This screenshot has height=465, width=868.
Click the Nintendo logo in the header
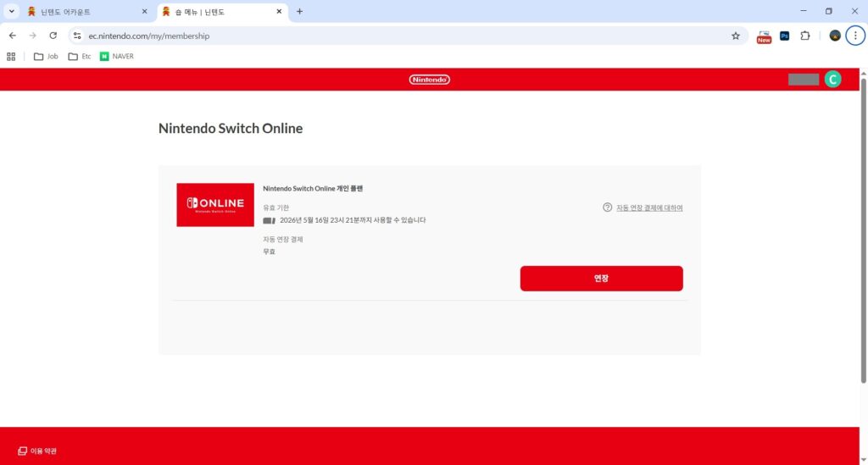click(429, 80)
